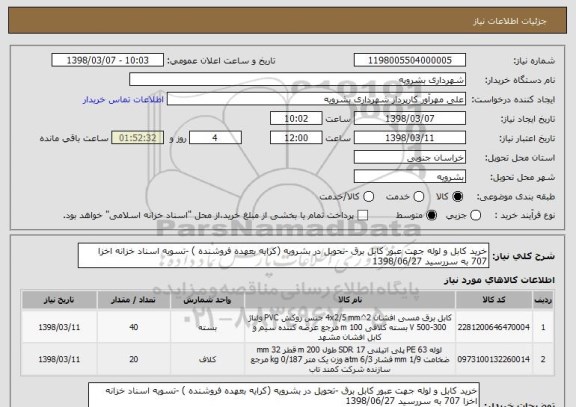576x407 pixels.
Task: Click the شماره نیاز label
Action: tap(534, 61)
